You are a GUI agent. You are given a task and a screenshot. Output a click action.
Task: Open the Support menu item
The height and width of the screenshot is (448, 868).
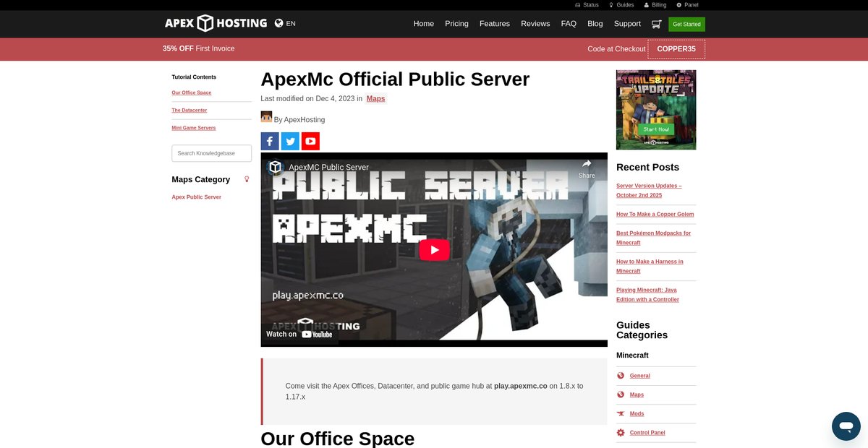point(627,24)
